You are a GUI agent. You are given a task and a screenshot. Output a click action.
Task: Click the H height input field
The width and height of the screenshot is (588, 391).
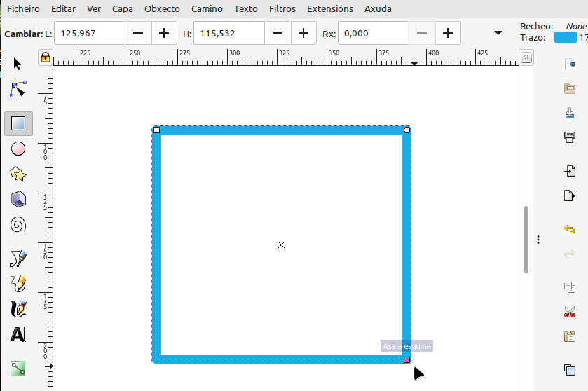228,33
